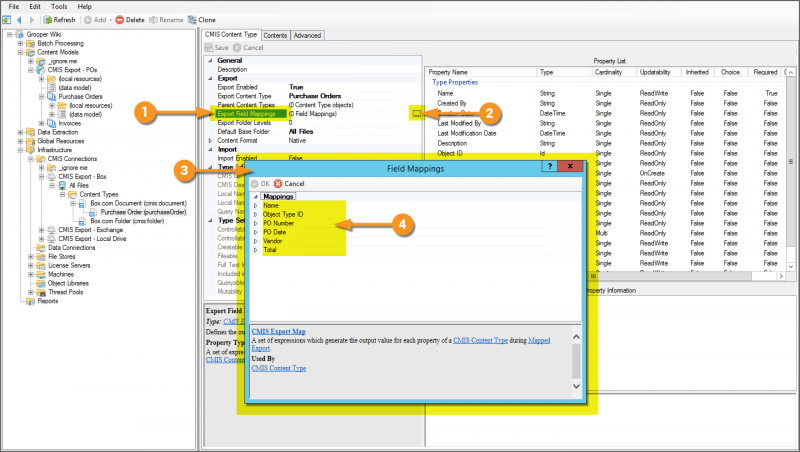Expand the Name mapping in Field Mappings
This screenshot has height=452, width=800.
[x=256, y=206]
